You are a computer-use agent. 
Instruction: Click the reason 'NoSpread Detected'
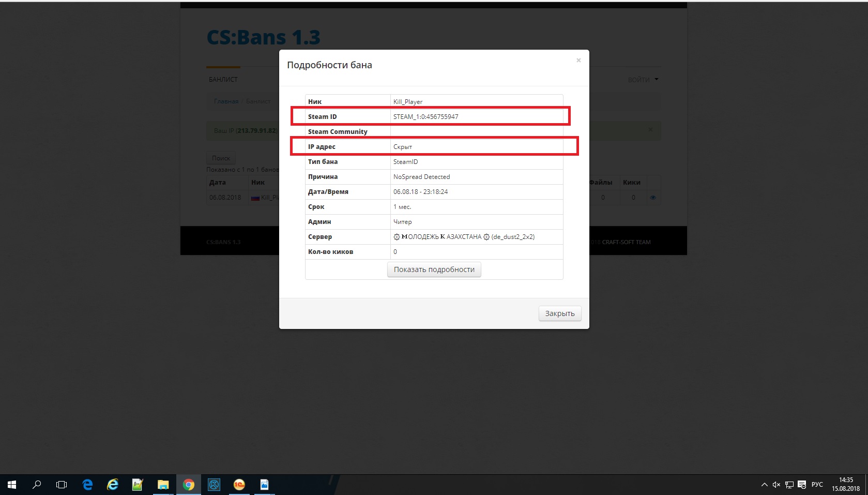421,177
